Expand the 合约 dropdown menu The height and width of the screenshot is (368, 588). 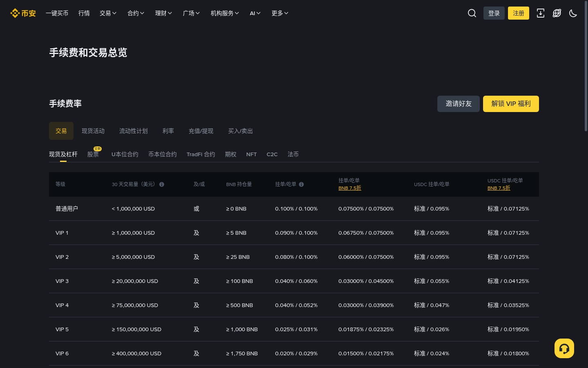[136, 13]
